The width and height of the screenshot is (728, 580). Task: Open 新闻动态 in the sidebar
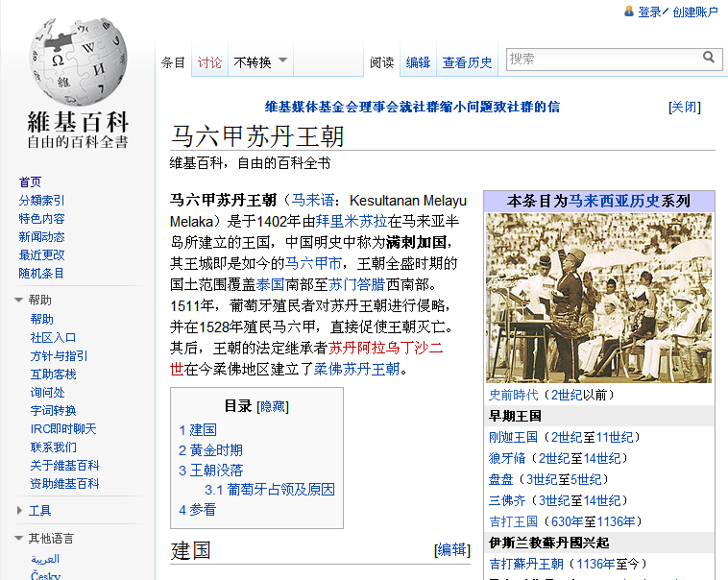point(41,237)
